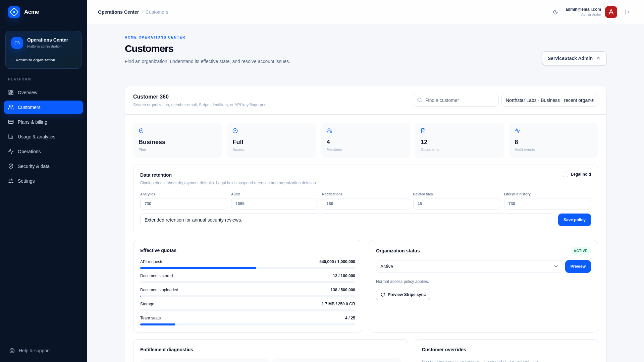Click the shield icon on Business plan card

pos(141,131)
